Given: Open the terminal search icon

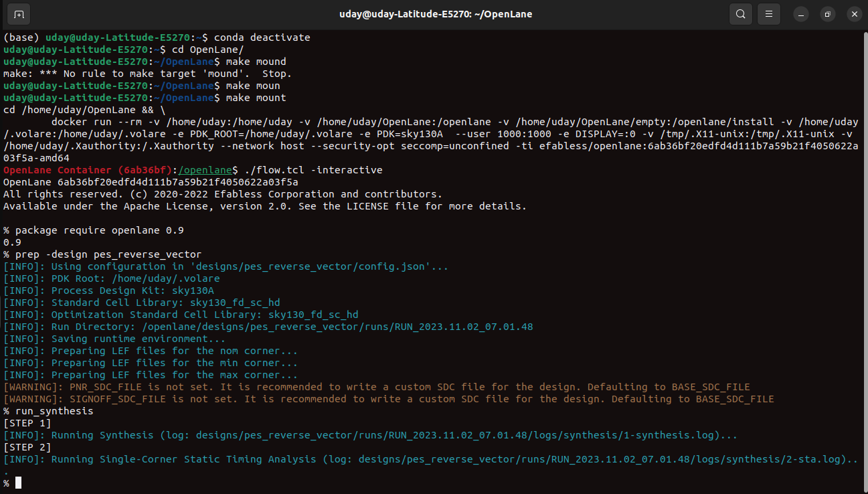Looking at the screenshot, I should tap(740, 13).
